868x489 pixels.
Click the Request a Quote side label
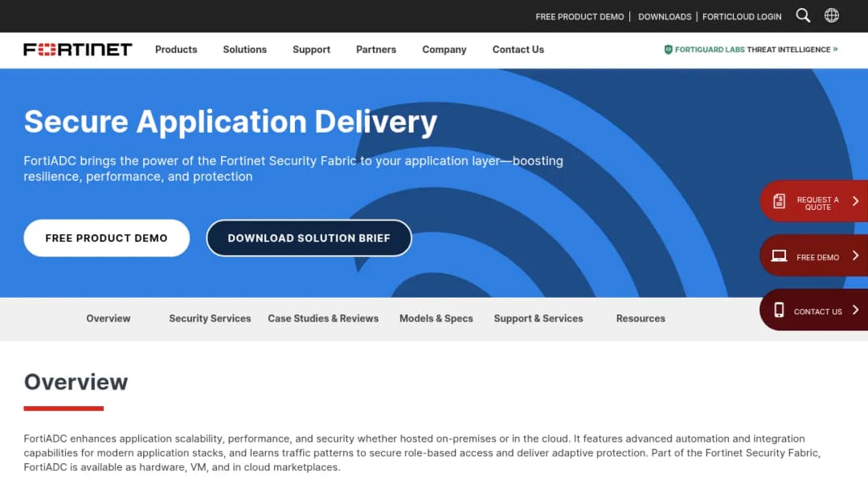(x=817, y=203)
